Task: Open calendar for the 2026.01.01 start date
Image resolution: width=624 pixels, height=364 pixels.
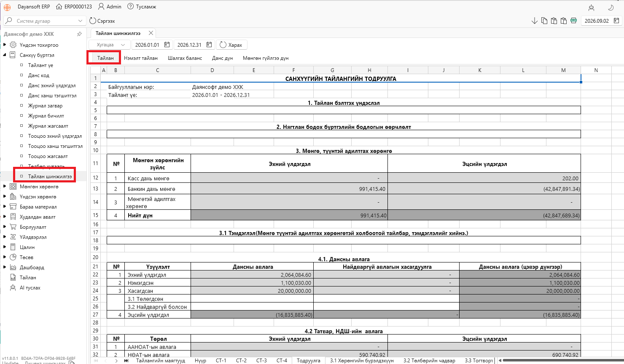Action: point(167,45)
